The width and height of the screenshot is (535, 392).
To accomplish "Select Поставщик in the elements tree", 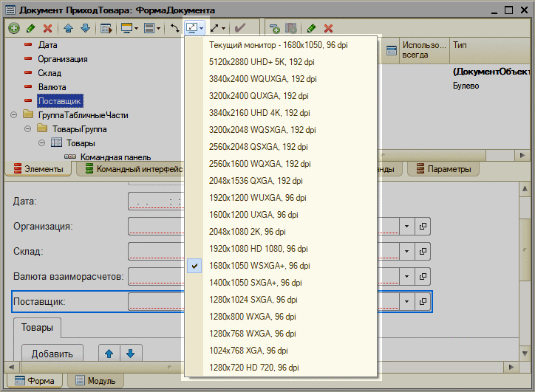I will point(60,101).
